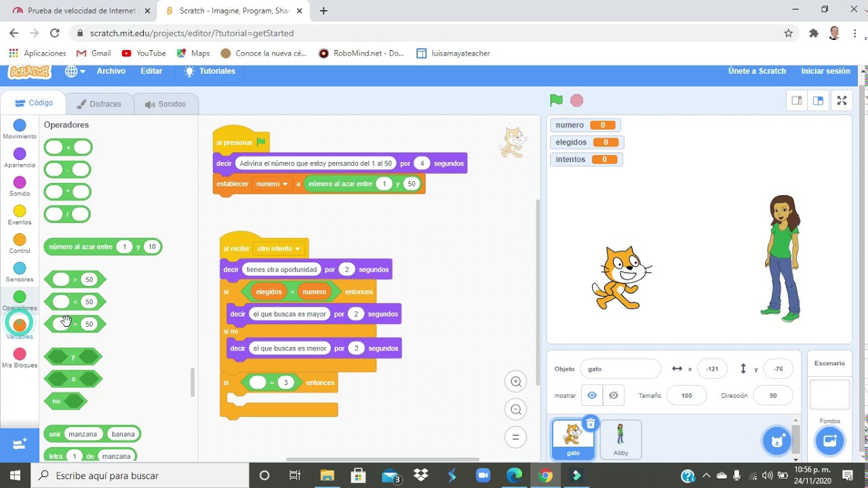
Task: Click the add extension button
Action: tap(19, 445)
